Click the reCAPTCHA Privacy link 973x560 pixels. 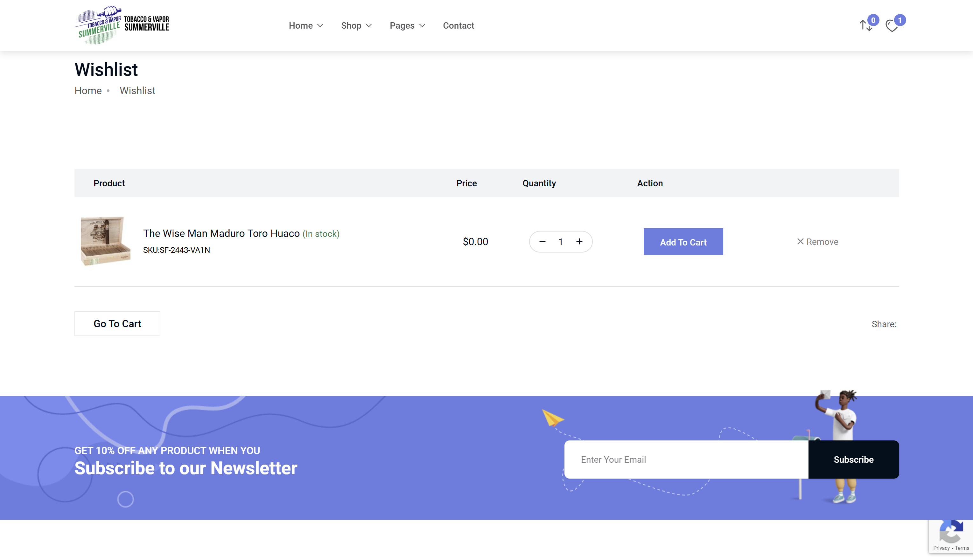tap(941, 548)
